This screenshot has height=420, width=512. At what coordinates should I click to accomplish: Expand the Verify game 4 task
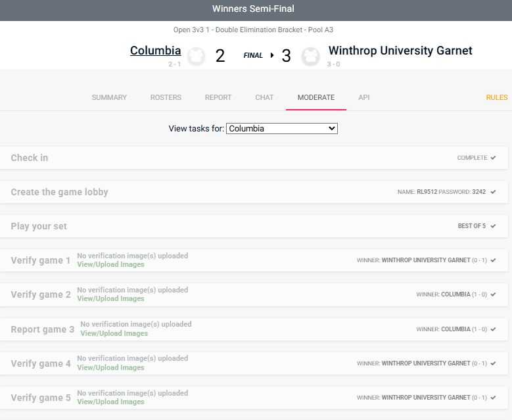tap(254, 363)
